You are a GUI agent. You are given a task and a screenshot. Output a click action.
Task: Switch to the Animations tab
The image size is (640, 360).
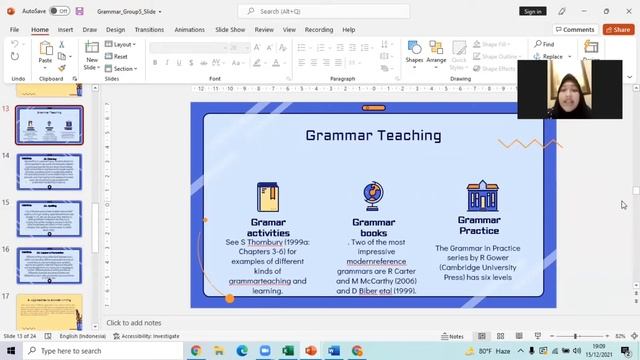pos(189,29)
